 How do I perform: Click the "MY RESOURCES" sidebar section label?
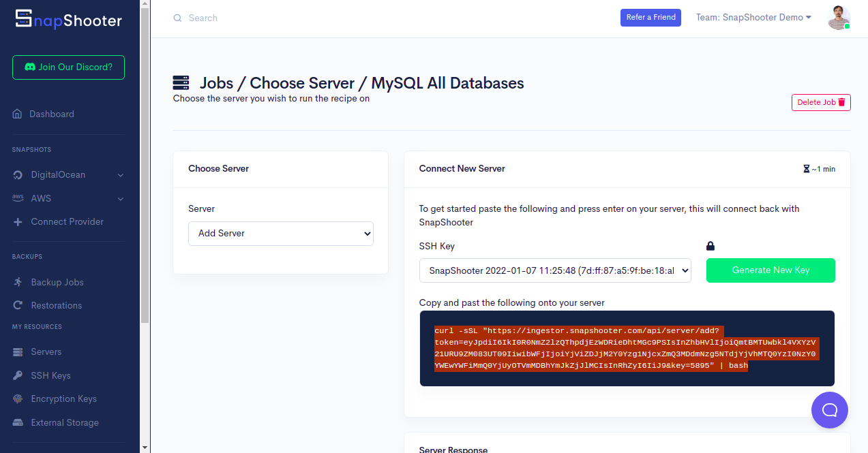[x=37, y=327]
